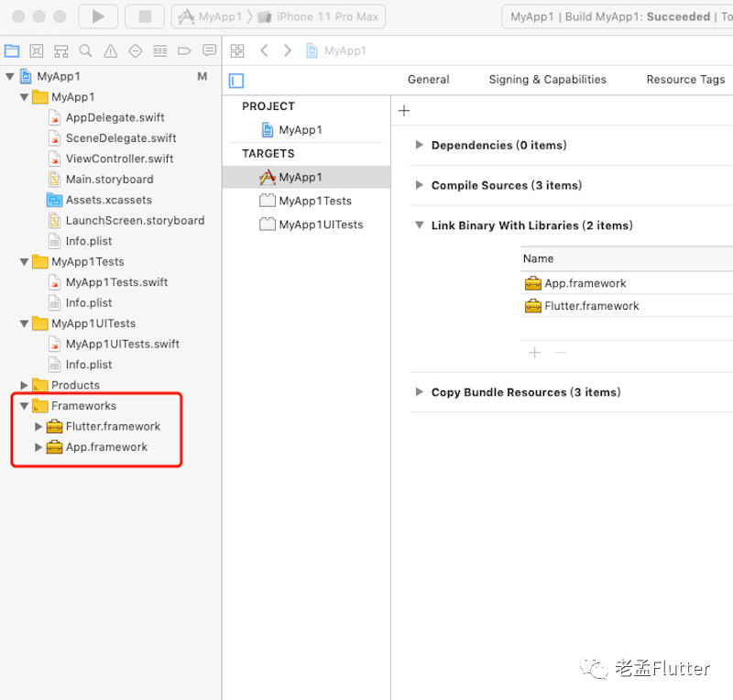The image size is (733, 700).
Task: Click the MyApp1 breadcrumb in the jump bar
Action: (x=336, y=50)
